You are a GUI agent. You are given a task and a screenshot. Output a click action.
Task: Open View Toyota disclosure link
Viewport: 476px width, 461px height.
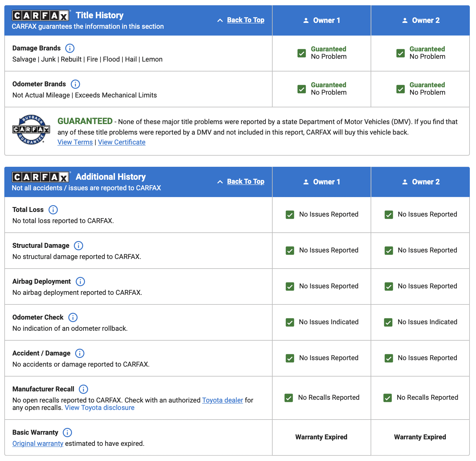100,408
